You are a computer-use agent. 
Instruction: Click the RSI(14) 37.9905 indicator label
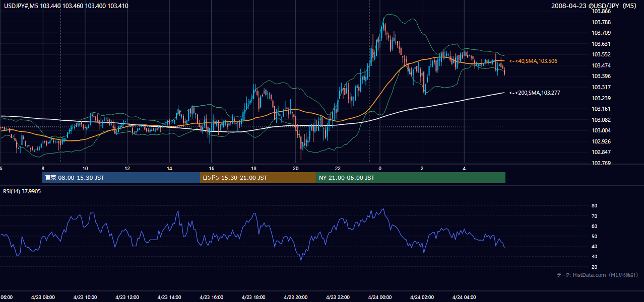point(22,191)
